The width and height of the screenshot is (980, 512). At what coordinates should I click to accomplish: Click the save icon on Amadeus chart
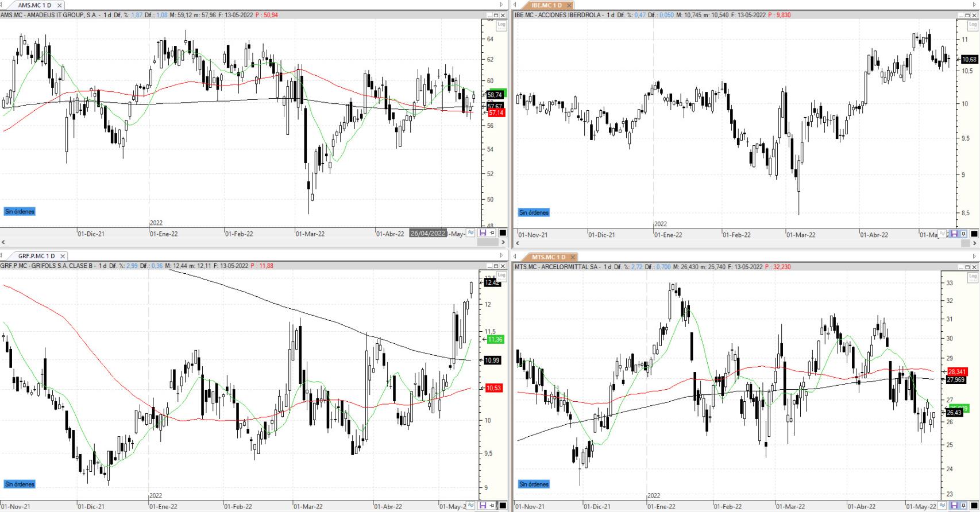tap(483, 232)
